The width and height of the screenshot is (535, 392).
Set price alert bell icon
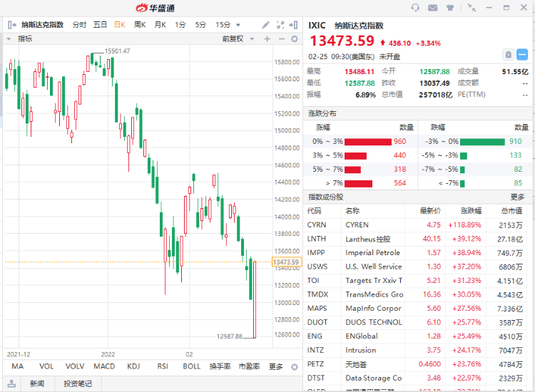[x=509, y=55]
